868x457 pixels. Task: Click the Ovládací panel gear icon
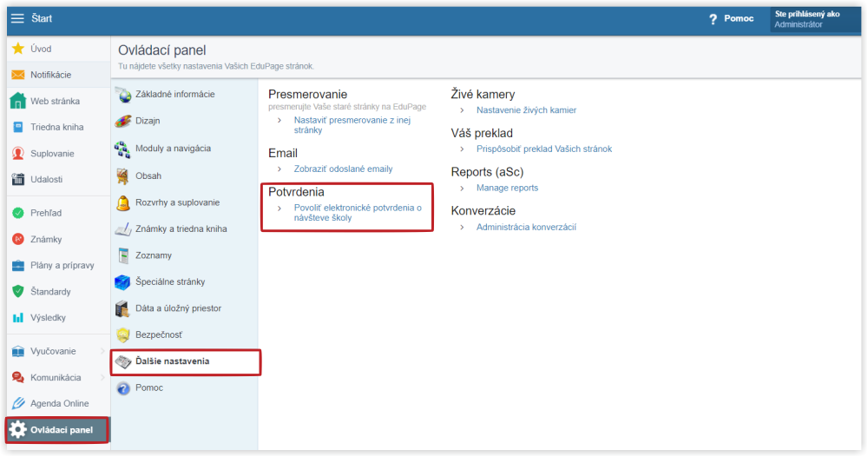click(17, 430)
